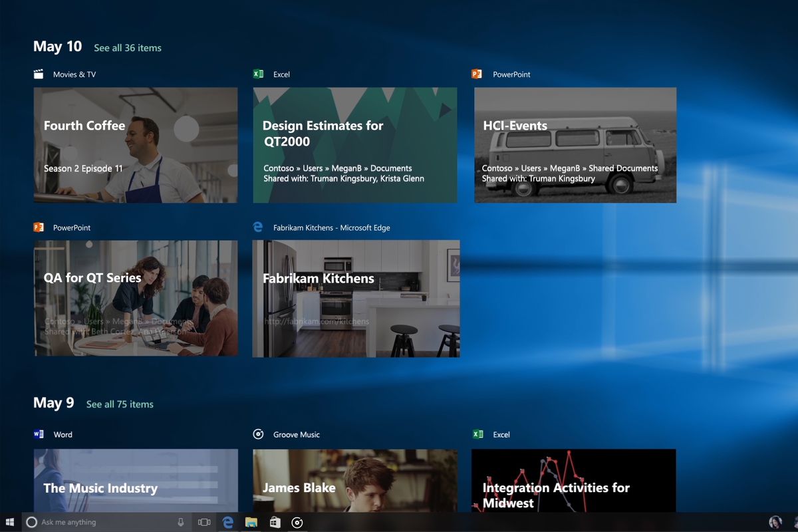Click the PowerPoint icon above HCI-Events

pos(477,74)
